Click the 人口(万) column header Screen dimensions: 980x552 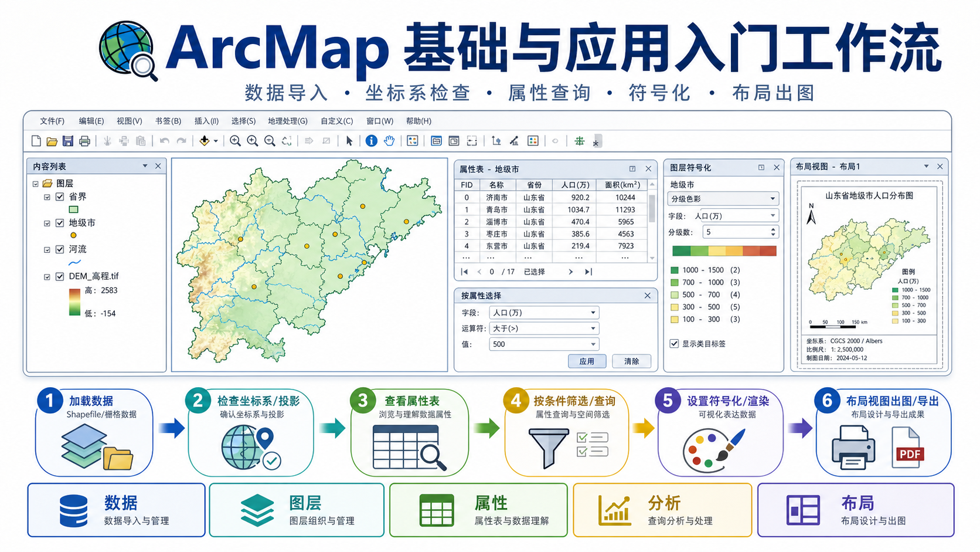click(575, 185)
